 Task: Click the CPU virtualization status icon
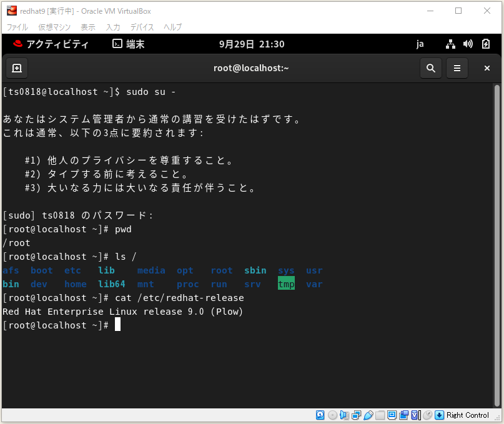coord(415,415)
